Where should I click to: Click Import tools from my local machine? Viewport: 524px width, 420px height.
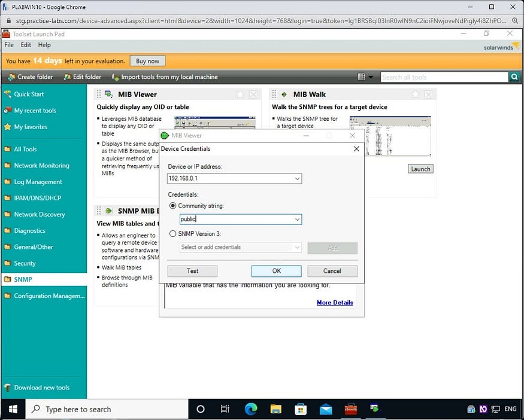[x=165, y=77]
